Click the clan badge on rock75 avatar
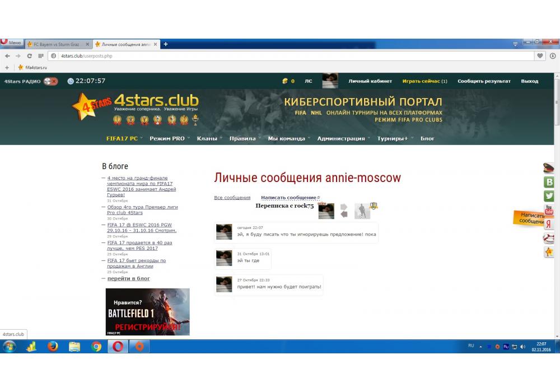560x392 pixels. coord(374,206)
